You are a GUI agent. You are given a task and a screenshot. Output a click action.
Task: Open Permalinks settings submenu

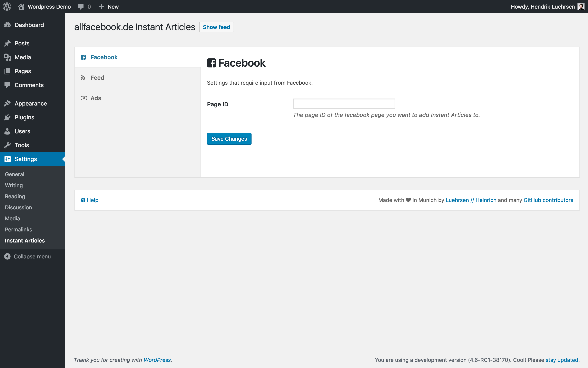tap(18, 230)
